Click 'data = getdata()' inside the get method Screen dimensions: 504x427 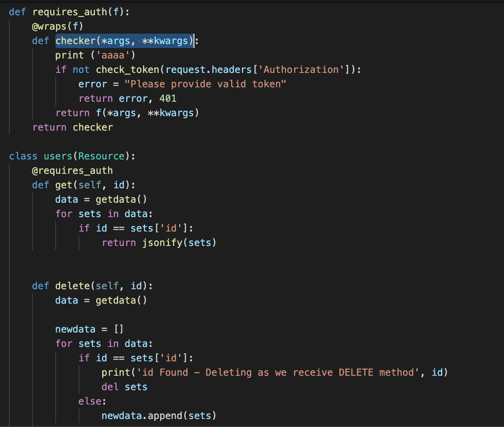(101, 199)
